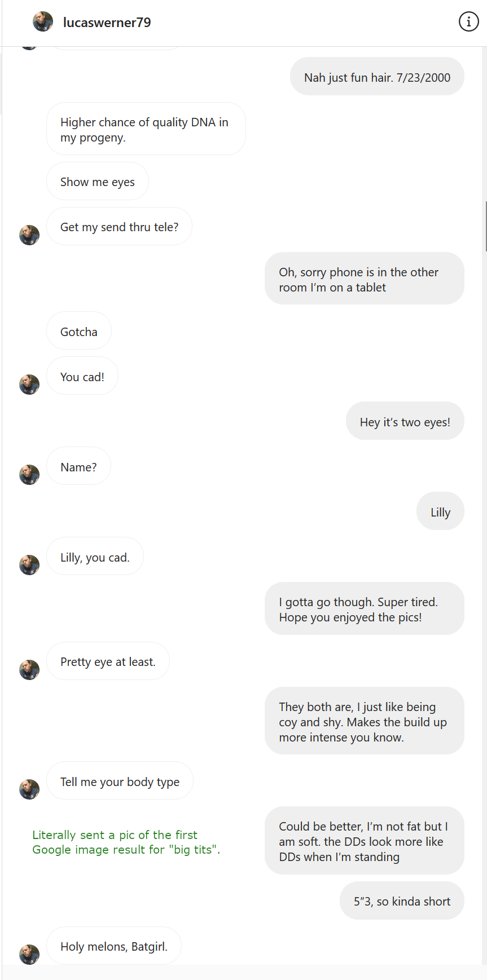Open conversation info via the circled i icon
Image resolution: width=487 pixels, height=980 pixels.
tap(468, 22)
